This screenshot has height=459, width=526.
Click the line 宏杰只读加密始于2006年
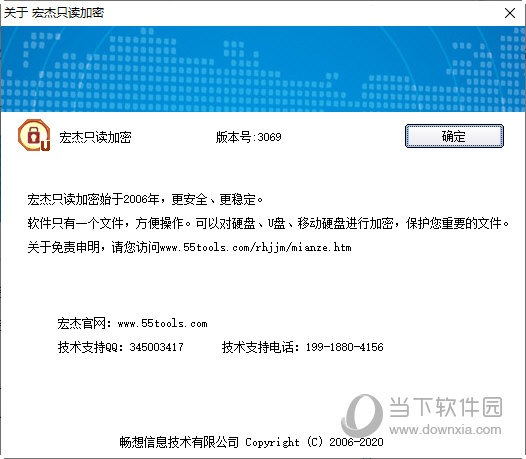145,199
